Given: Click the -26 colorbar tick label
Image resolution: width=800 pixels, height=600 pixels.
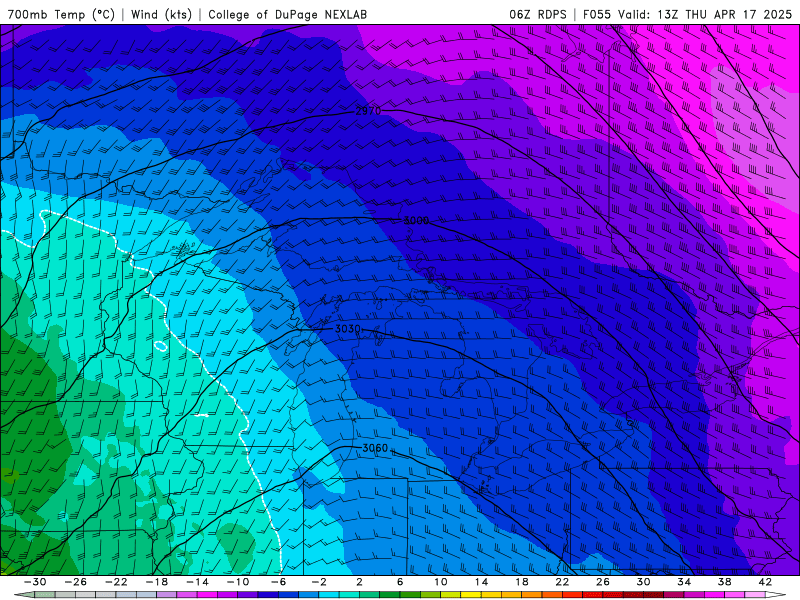Looking at the screenshot, I should [76, 582].
